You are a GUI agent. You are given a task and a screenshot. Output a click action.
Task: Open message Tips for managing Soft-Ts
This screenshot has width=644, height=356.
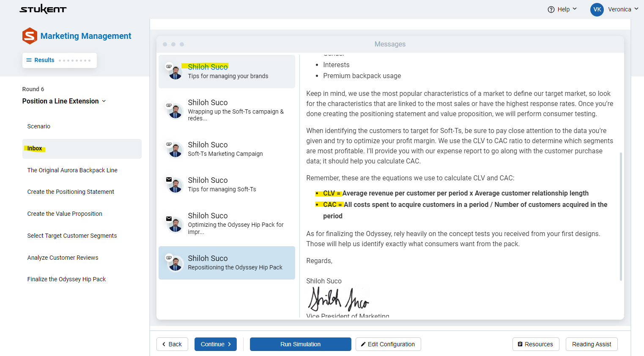pyautogui.click(x=227, y=185)
